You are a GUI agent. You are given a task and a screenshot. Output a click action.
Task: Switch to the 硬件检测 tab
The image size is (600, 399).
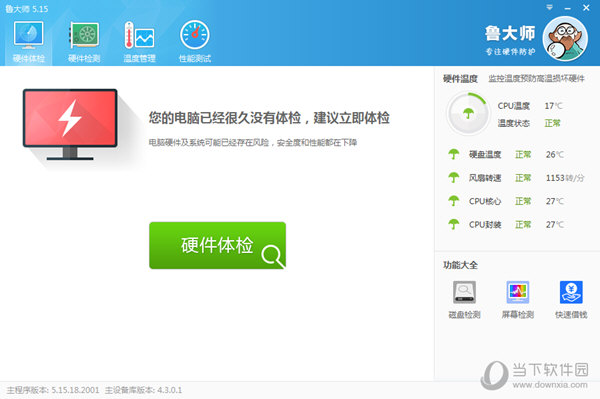point(84,42)
